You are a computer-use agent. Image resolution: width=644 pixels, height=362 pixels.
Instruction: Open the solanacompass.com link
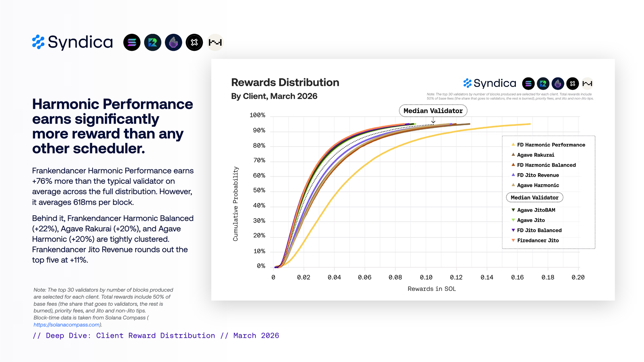(67, 325)
